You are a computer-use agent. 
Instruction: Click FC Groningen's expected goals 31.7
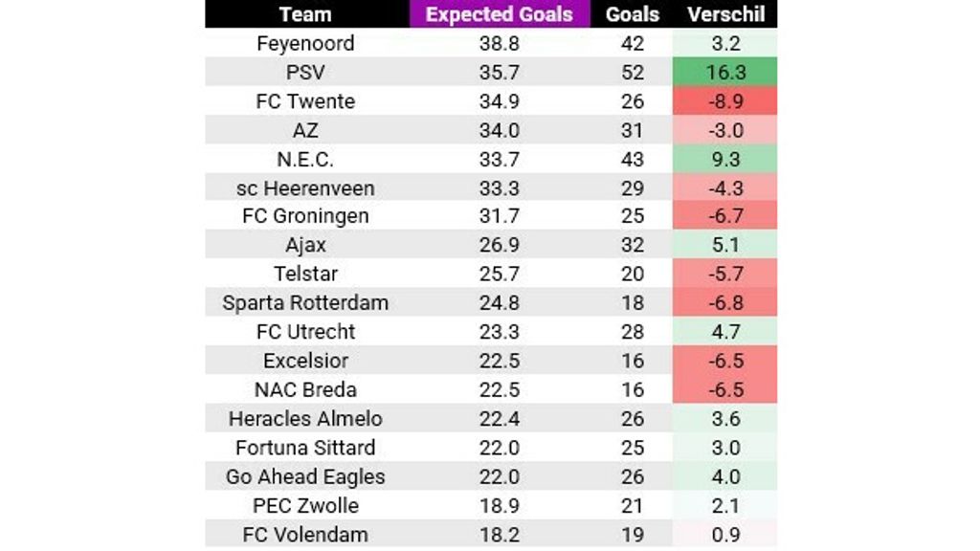[500, 216]
